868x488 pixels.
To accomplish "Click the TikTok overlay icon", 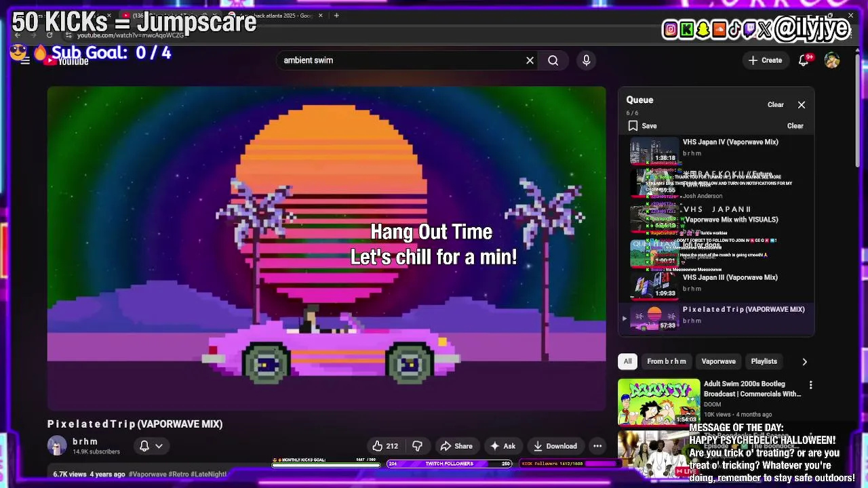I will pyautogui.click(x=734, y=29).
